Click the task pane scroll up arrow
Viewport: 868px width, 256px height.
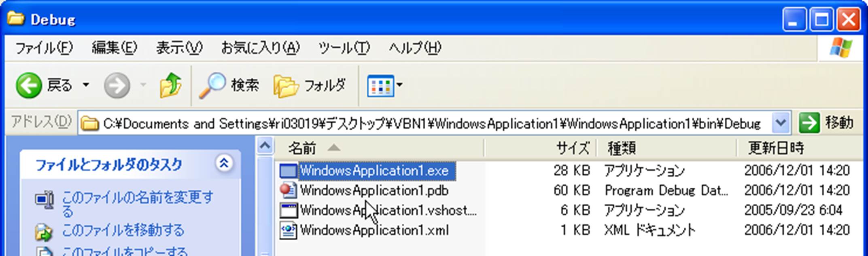point(265,146)
